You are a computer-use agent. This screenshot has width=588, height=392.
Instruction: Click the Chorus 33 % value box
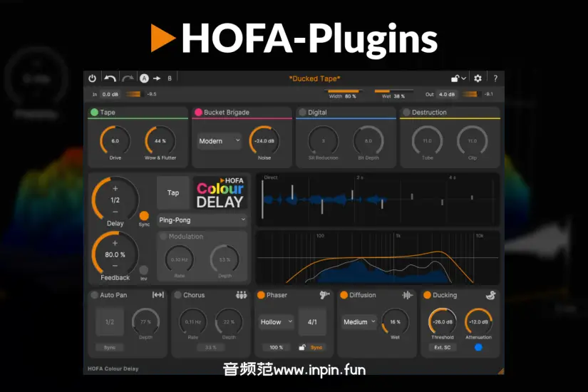pos(211,347)
